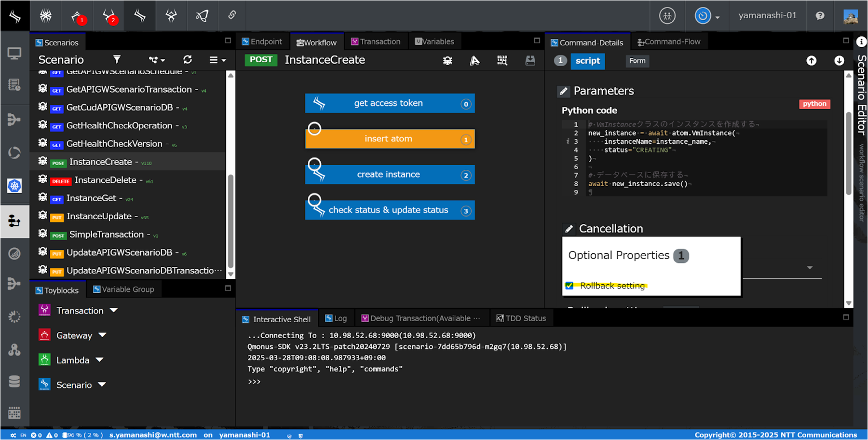Open the help question mark icon
The image size is (868, 440).
click(x=820, y=15)
